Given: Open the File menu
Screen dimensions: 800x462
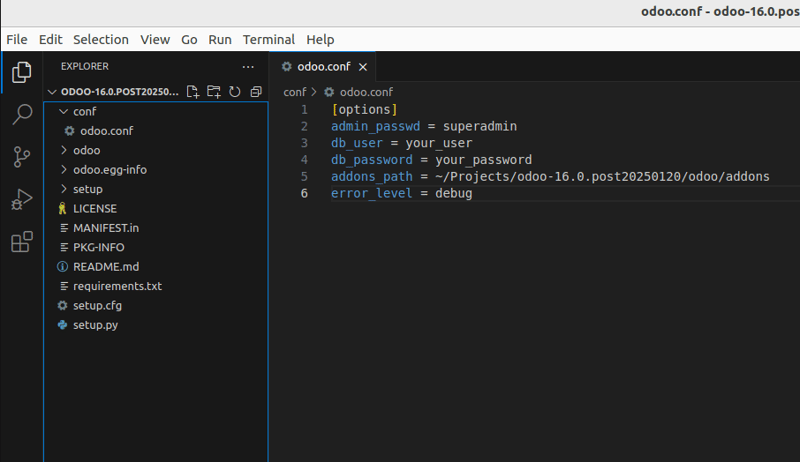Looking at the screenshot, I should click(x=17, y=39).
